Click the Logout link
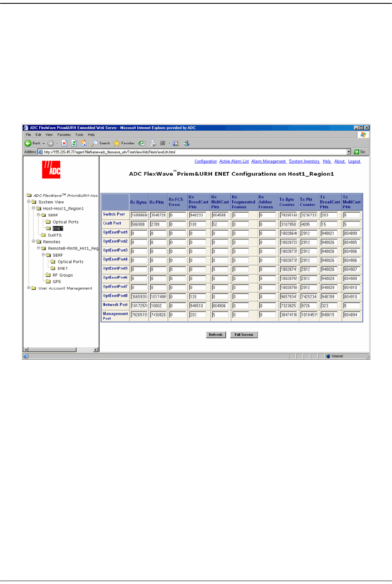 point(354,161)
